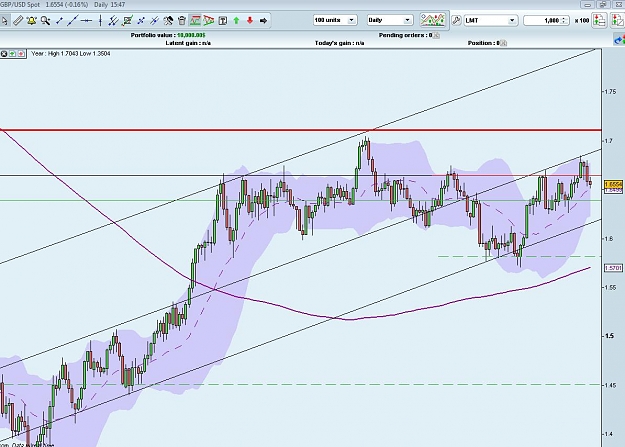This screenshot has height=447, width=625.
Task: Select the checked chart box tool icon
Action: coord(128,20)
